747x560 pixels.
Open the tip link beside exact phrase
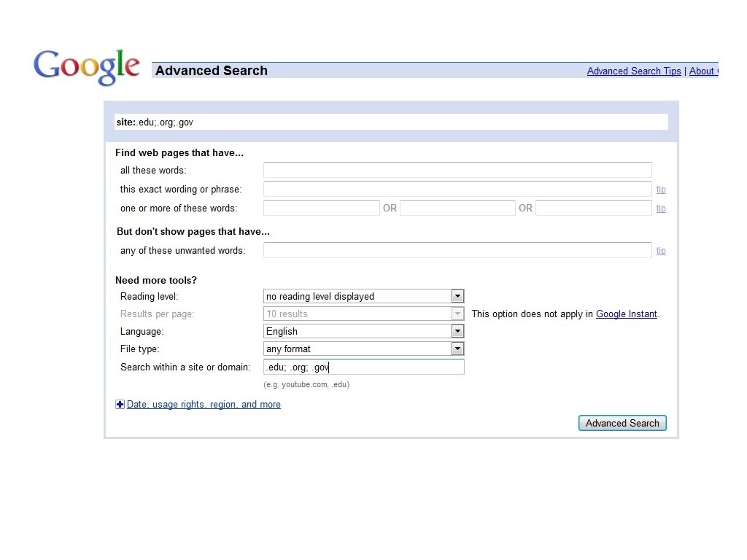[661, 190]
